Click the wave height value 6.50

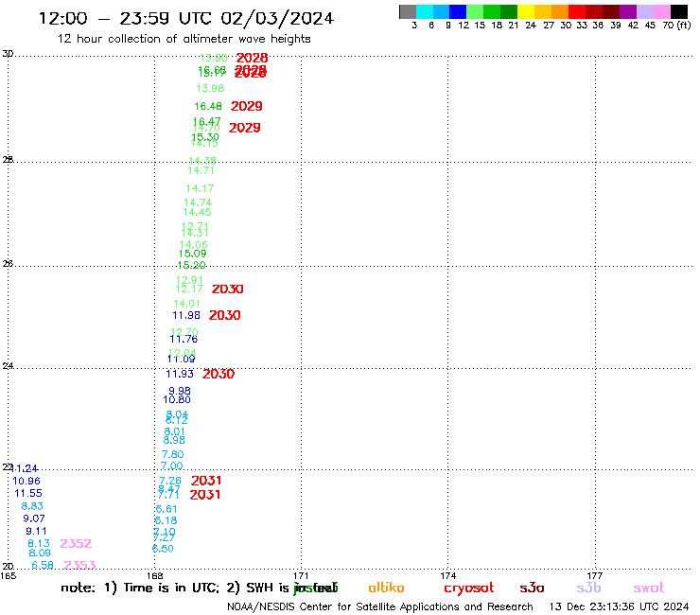click(163, 549)
